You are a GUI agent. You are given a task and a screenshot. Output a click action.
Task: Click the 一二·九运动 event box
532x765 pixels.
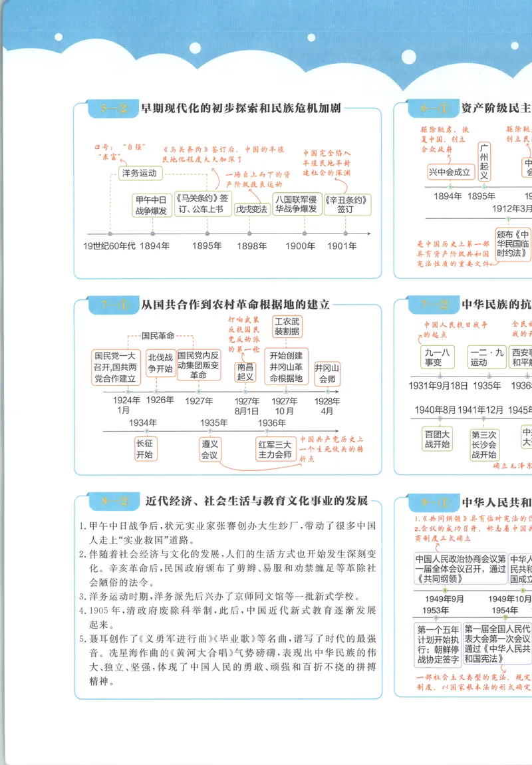click(486, 357)
